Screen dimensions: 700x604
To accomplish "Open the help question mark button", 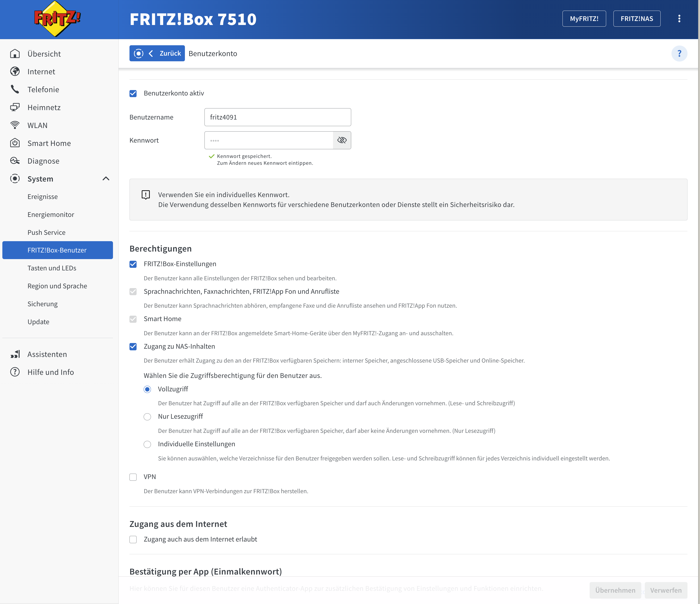I will click(x=679, y=53).
